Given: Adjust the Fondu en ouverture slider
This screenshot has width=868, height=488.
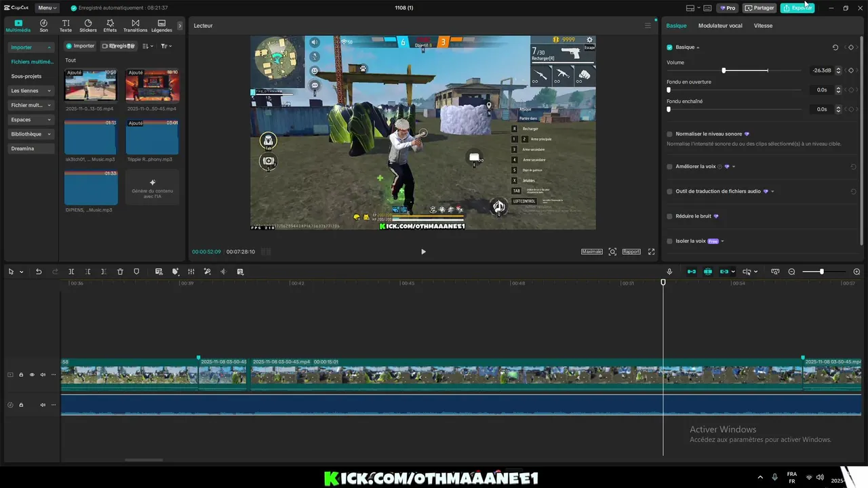Looking at the screenshot, I should pyautogui.click(x=669, y=89).
